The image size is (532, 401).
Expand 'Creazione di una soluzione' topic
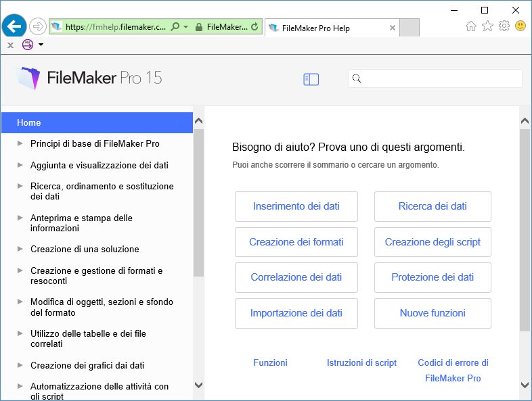tap(20, 249)
